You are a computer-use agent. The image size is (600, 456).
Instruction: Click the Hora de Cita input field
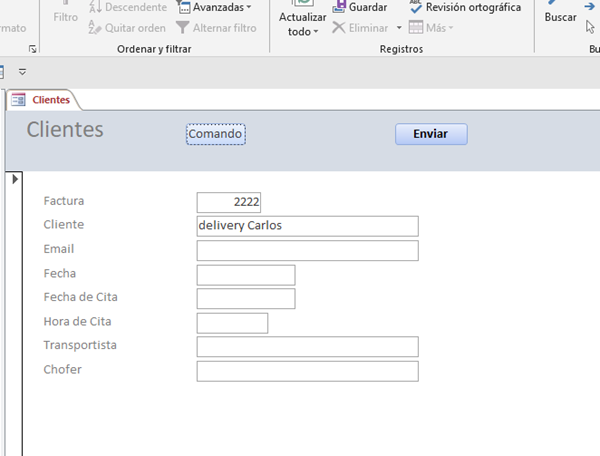pyautogui.click(x=232, y=323)
